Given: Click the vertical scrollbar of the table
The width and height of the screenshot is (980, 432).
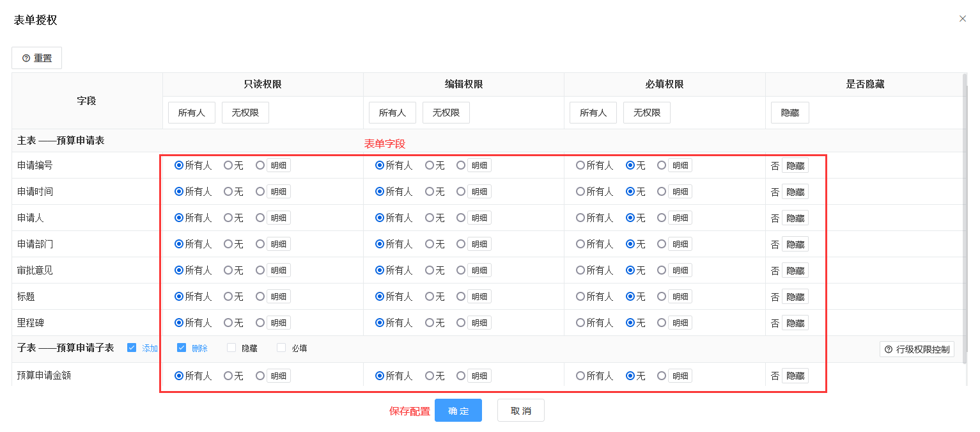Looking at the screenshot, I should pyautogui.click(x=965, y=211).
